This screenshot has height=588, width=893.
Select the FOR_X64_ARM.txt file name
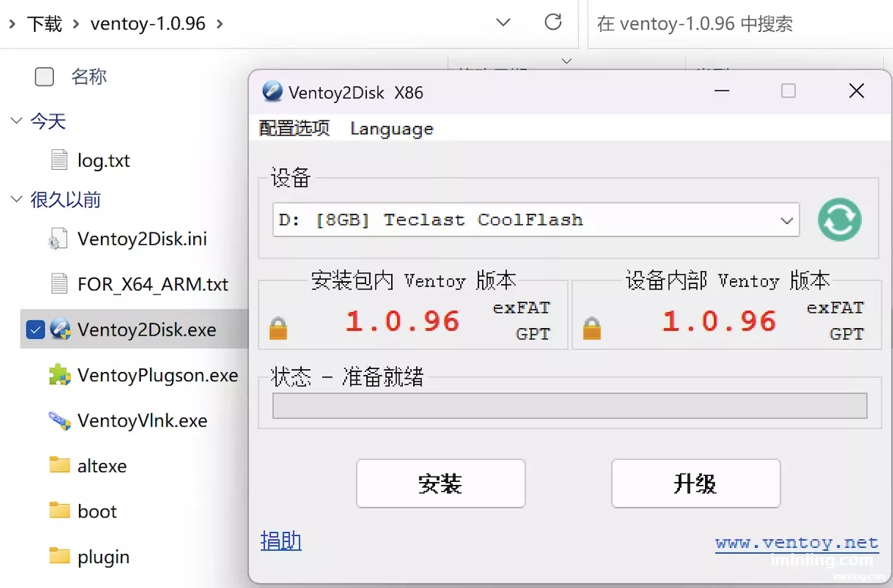(x=152, y=284)
